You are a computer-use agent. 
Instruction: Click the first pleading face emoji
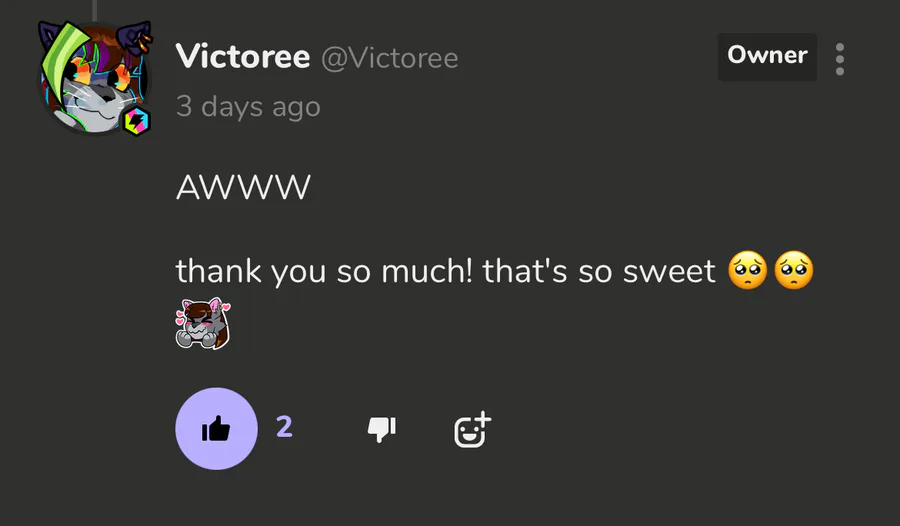pyautogui.click(x=747, y=270)
